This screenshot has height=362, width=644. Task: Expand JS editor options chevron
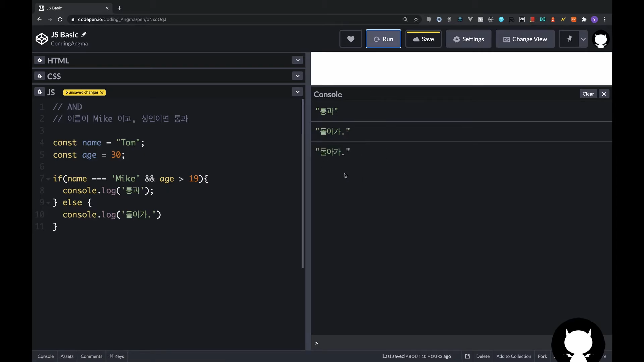pyautogui.click(x=297, y=92)
